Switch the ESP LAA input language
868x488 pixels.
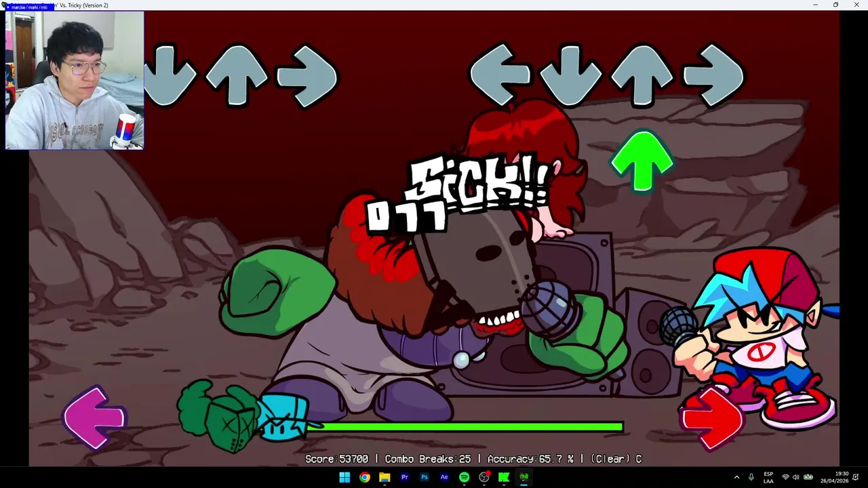[x=768, y=477]
